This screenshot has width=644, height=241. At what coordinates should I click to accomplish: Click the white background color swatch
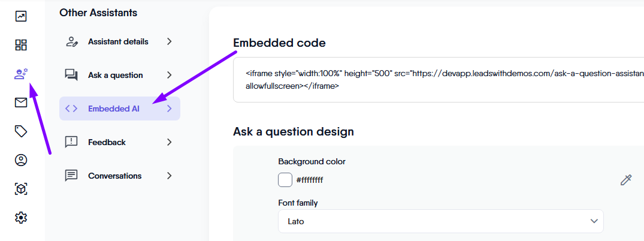pos(285,180)
